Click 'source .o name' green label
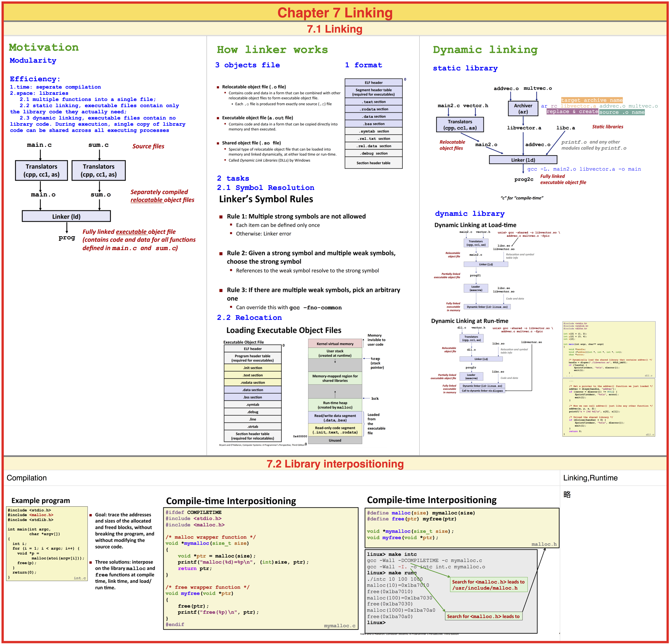 click(622, 112)
